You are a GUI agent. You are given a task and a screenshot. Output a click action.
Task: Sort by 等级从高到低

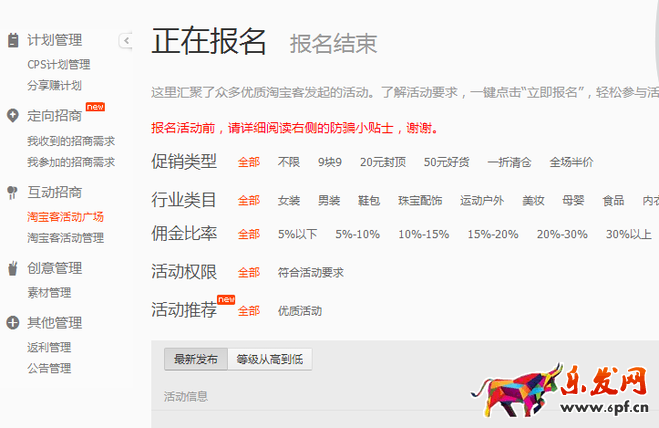[269, 359]
